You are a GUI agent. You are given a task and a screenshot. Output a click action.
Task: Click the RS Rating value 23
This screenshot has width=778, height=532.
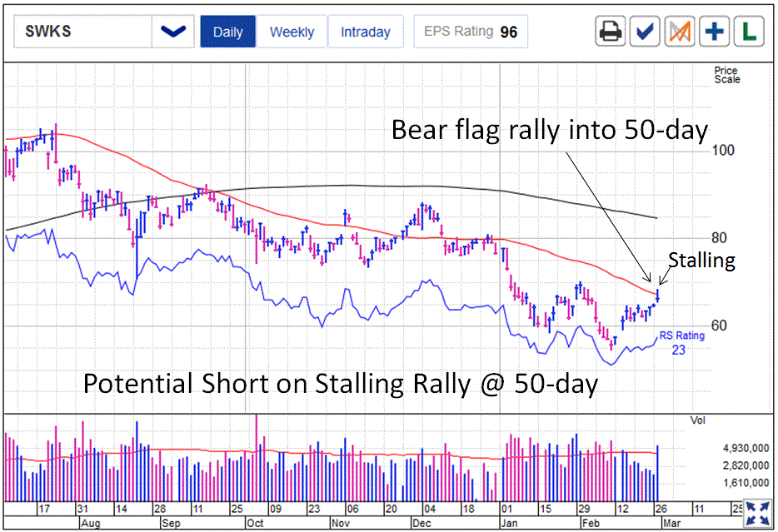tap(678, 350)
